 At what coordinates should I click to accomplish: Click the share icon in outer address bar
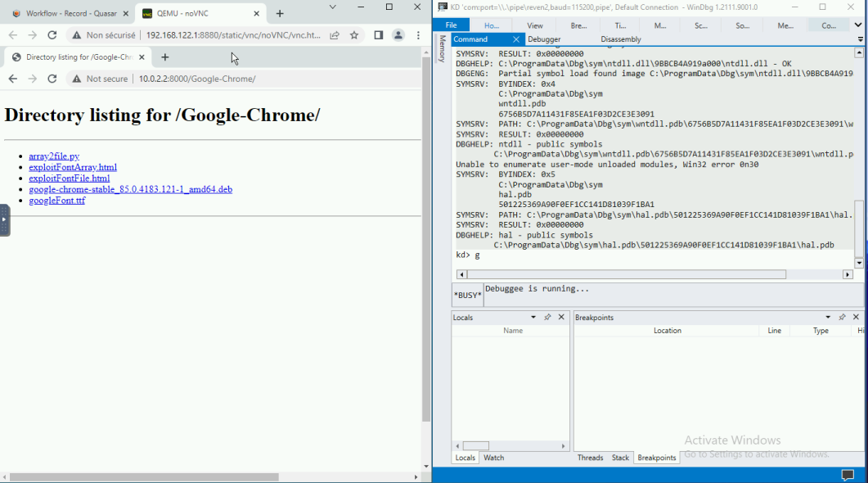pos(335,35)
